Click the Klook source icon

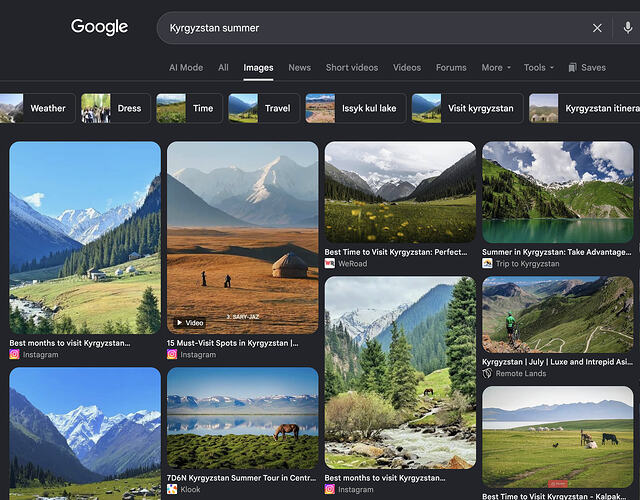click(x=172, y=489)
